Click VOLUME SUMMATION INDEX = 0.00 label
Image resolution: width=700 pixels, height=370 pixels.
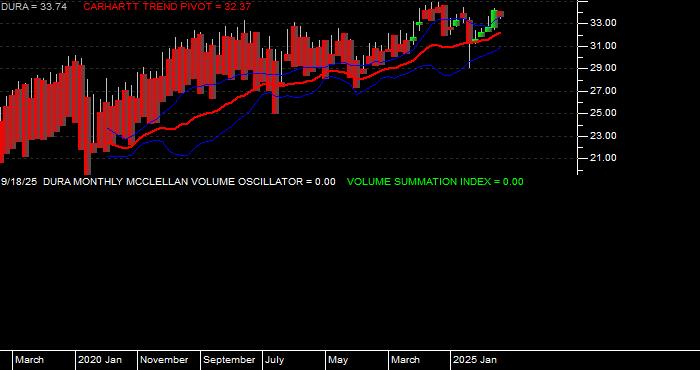point(435,182)
